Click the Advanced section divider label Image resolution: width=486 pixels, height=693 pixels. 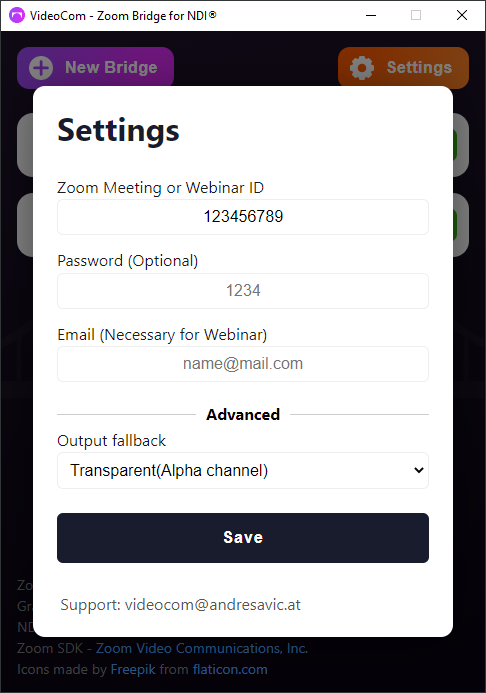[x=243, y=415]
